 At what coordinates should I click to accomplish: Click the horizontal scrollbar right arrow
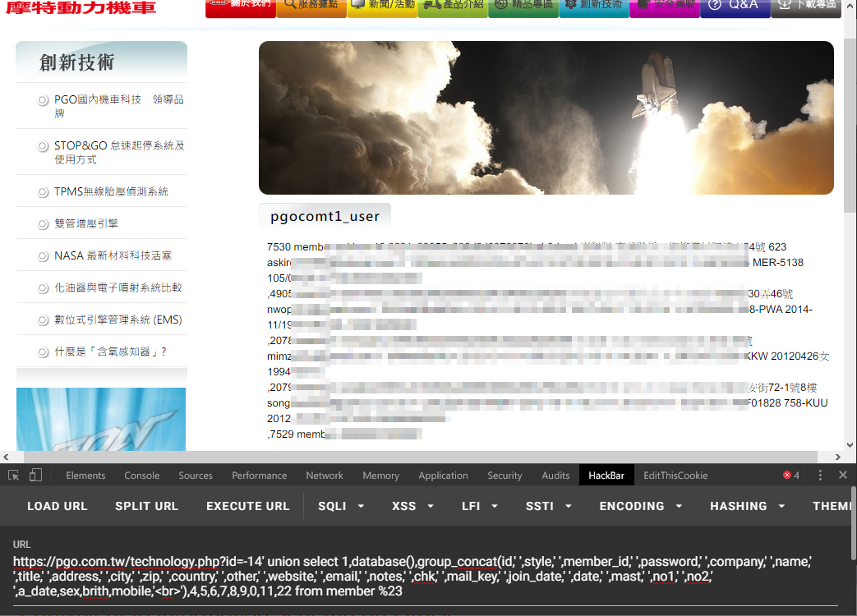[x=838, y=457]
